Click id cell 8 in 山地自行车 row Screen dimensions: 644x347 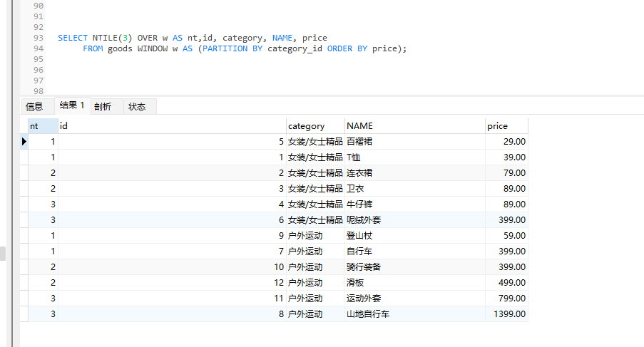pos(172,314)
